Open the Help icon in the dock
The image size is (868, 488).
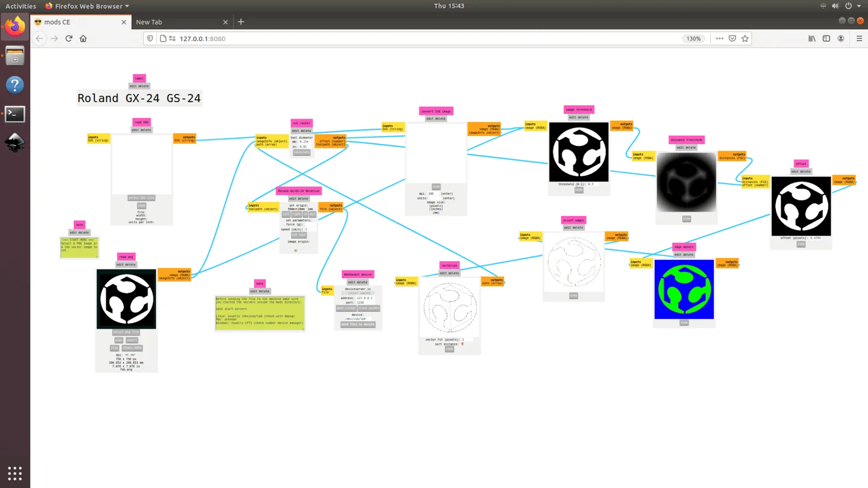[15, 85]
